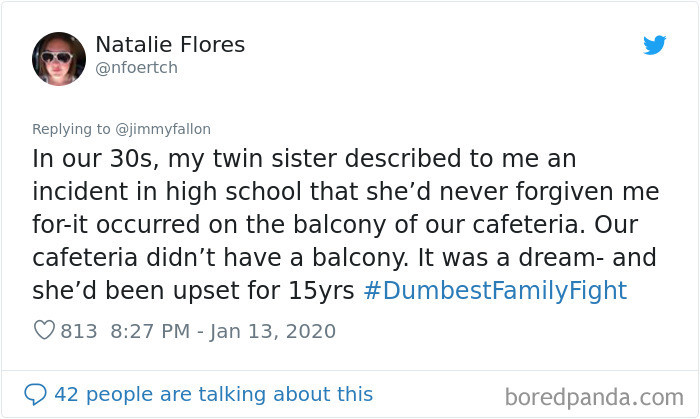Click the Jan 13, 2020 date
Viewport: 700px width, 419px height.
pyautogui.click(x=275, y=331)
